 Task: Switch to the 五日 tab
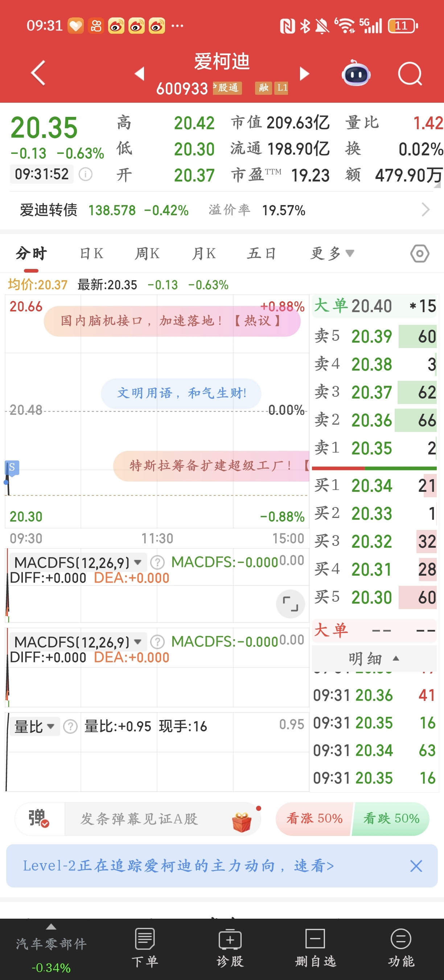coord(261,253)
